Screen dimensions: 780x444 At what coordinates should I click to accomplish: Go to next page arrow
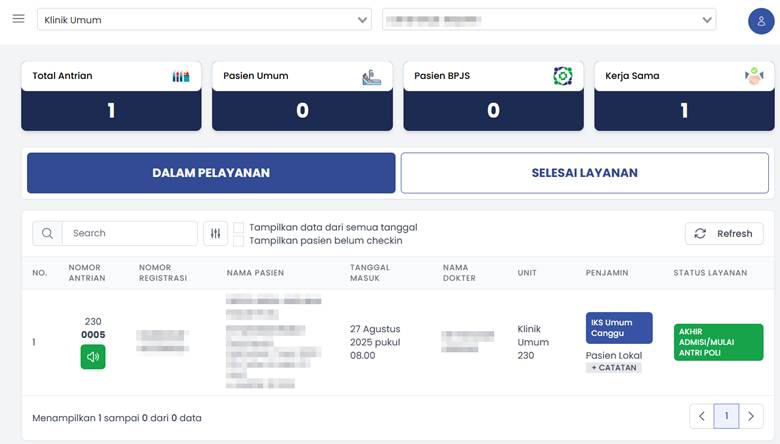point(751,416)
